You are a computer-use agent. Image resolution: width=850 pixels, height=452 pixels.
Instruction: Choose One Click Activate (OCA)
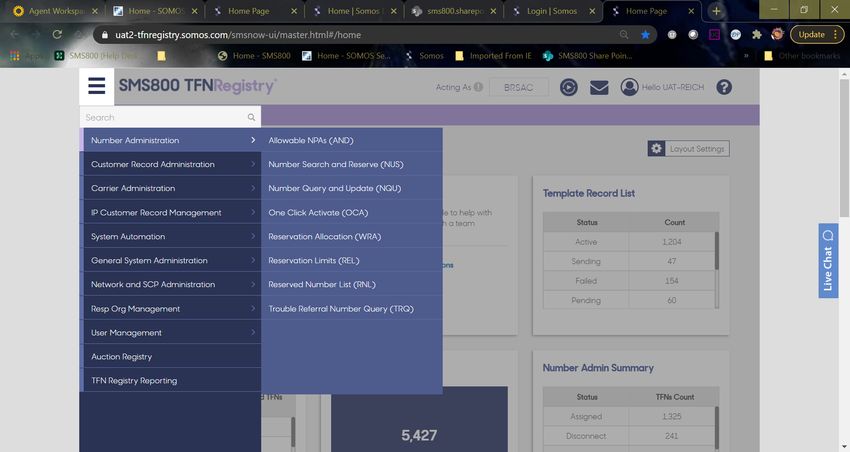[x=318, y=212]
